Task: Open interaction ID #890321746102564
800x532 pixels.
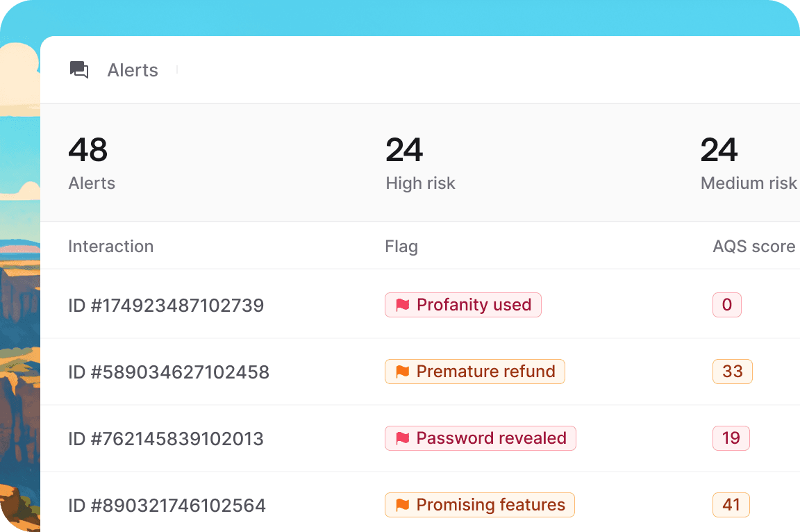Action: [167, 506]
